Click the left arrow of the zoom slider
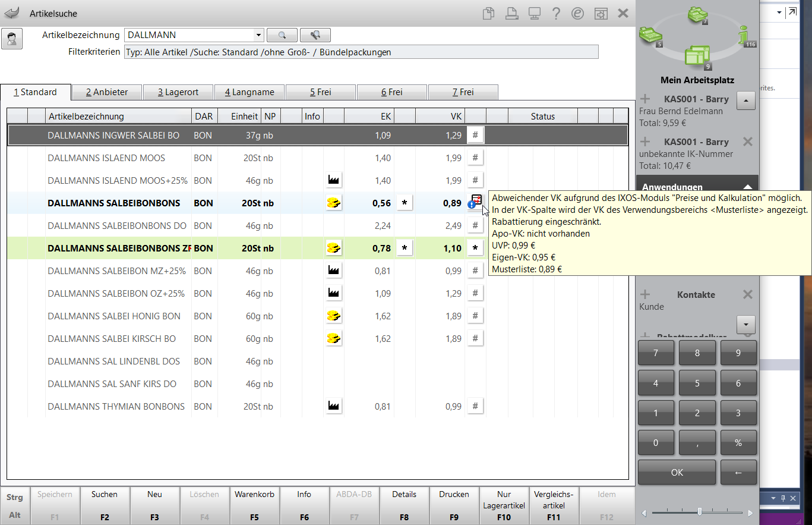The width and height of the screenshot is (812, 525). coord(644,513)
